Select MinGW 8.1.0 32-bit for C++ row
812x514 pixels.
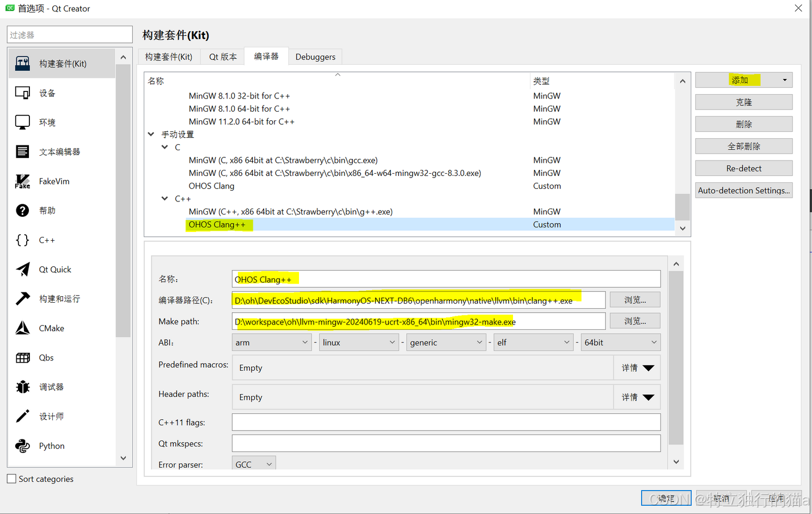point(409,96)
